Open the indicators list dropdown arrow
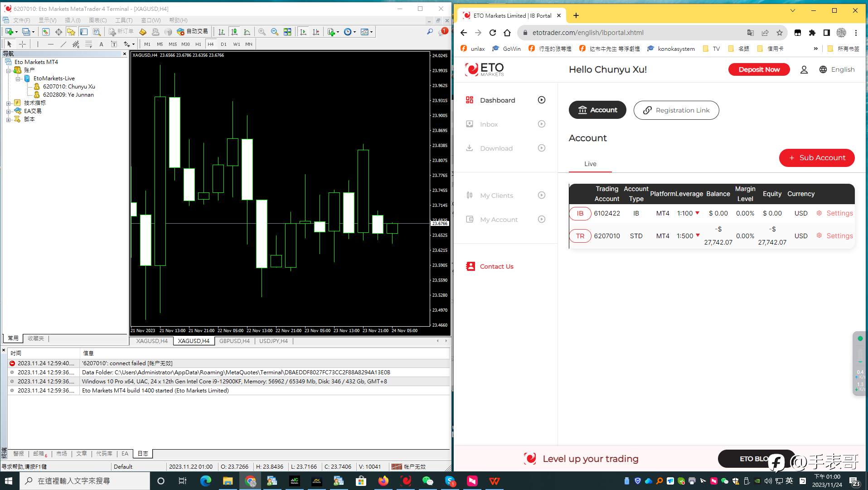 (x=338, y=32)
